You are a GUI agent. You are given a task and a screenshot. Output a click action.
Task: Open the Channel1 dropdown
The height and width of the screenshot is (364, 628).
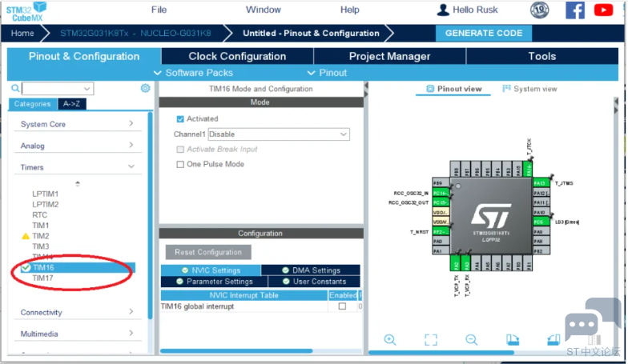click(279, 134)
